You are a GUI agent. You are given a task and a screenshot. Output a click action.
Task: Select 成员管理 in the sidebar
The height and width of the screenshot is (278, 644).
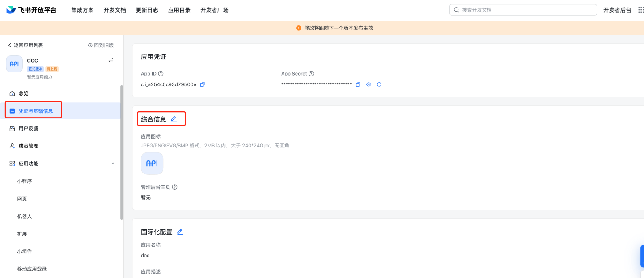(x=28, y=146)
